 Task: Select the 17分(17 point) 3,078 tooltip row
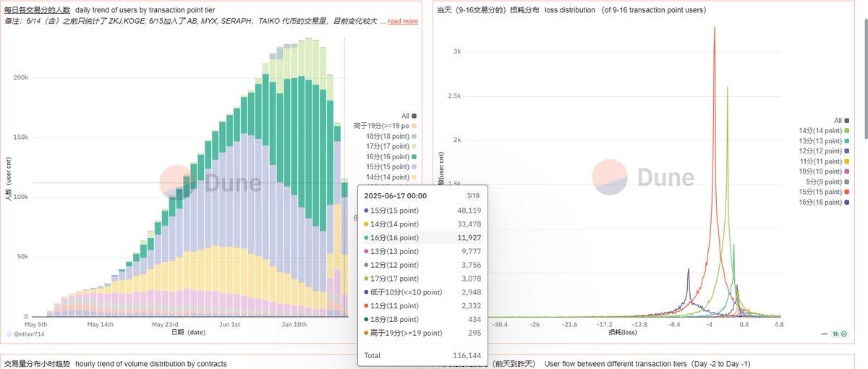tap(423, 279)
